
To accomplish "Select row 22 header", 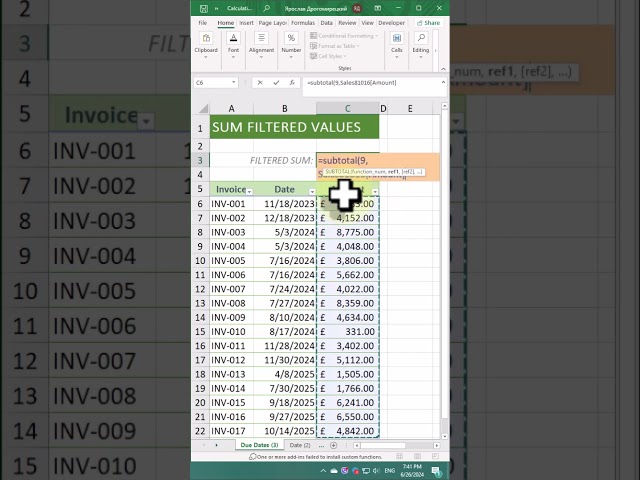I will tap(200, 431).
